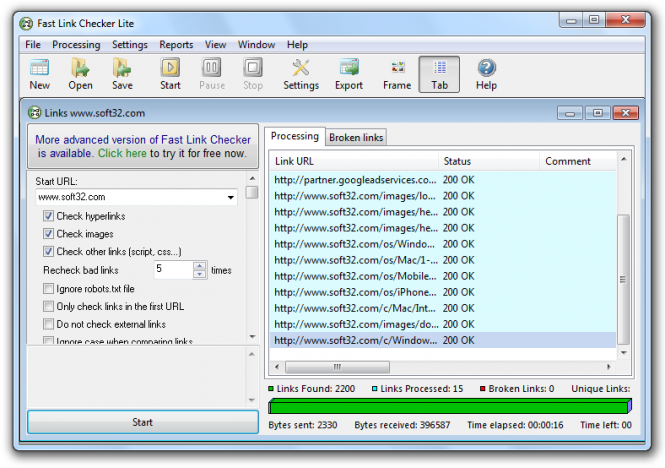Click the options panel scrollbar thumb
This screenshot has height=468, width=665.
tap(252, 193)
